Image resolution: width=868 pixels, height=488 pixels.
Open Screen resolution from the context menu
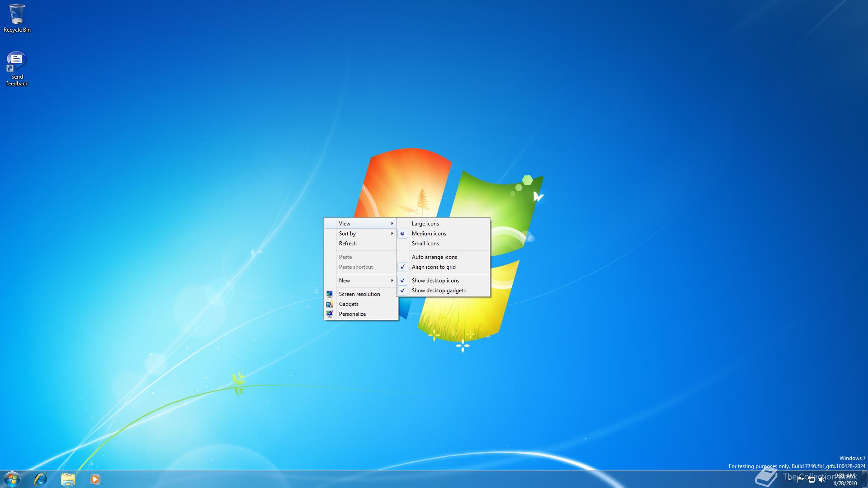pyautogui.click(x=361, y=294)
